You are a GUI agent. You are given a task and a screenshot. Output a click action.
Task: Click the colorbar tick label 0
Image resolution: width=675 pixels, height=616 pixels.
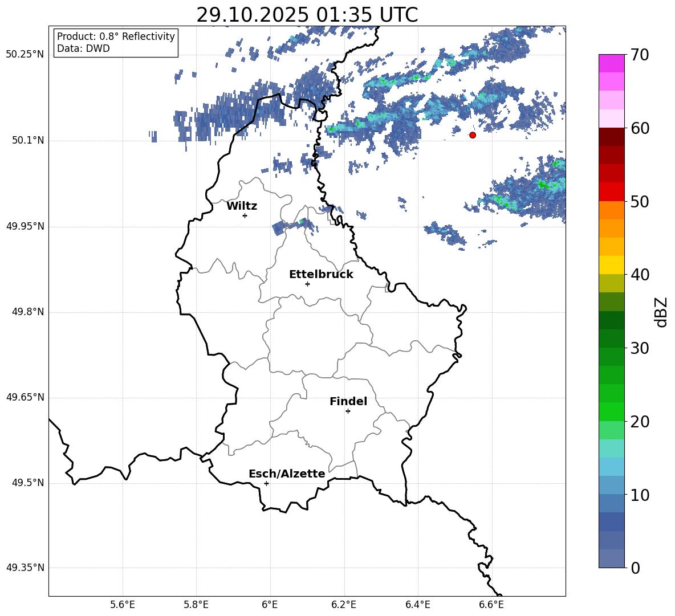coord(635,568)
